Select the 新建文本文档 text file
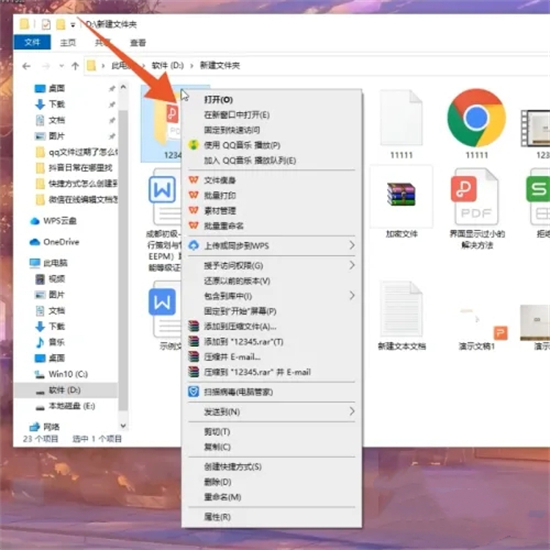 tap(401, 316)
